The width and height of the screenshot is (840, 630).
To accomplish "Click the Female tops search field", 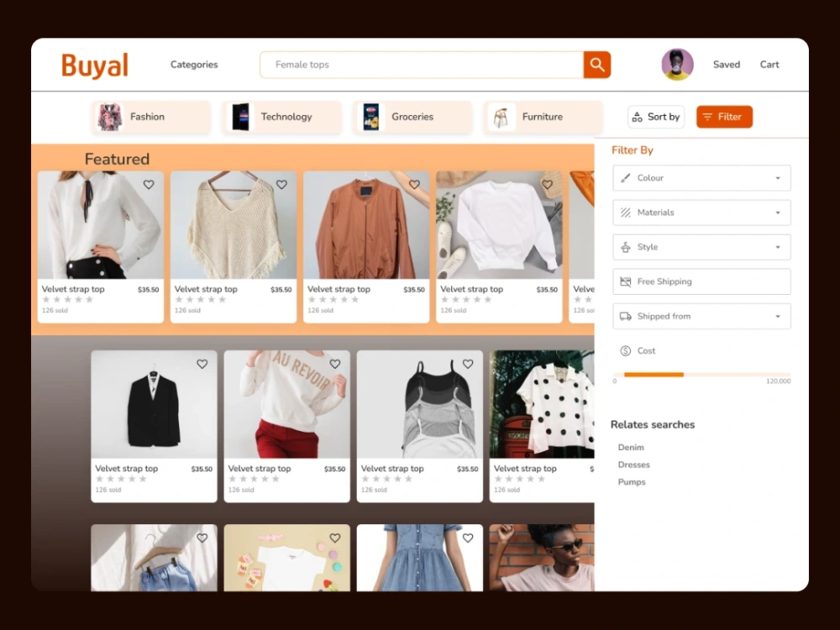I will click(422, 65).
